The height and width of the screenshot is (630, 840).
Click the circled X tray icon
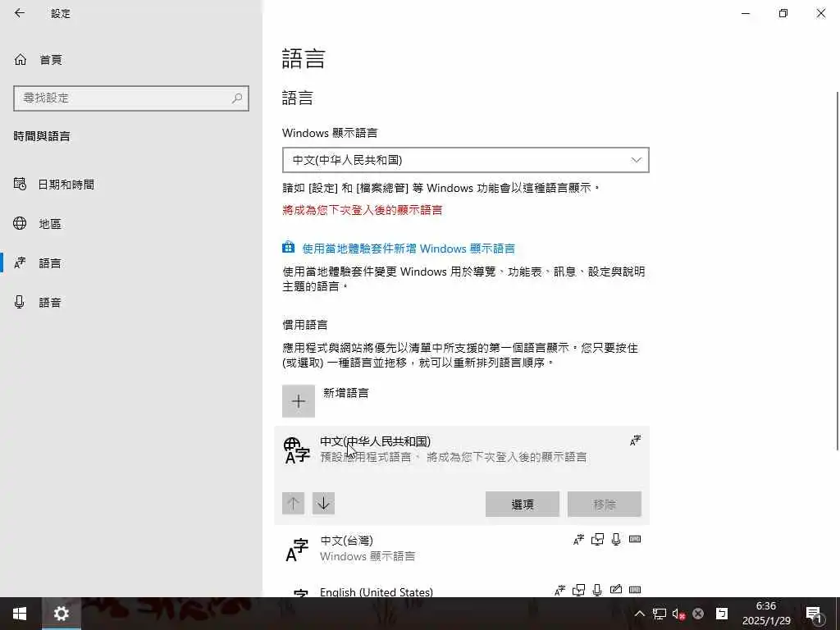698,614
